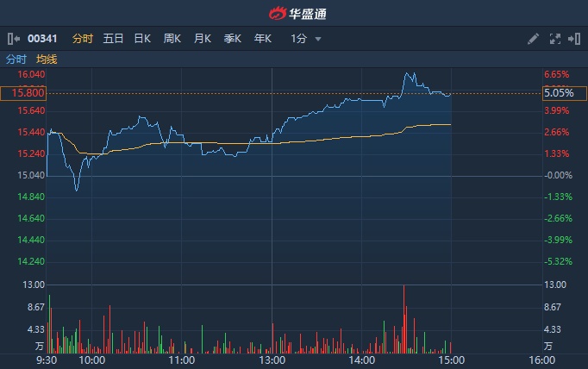Screen dimensions: 588x369
Task: Click the pop-out window icon
Action: point(572,39)
